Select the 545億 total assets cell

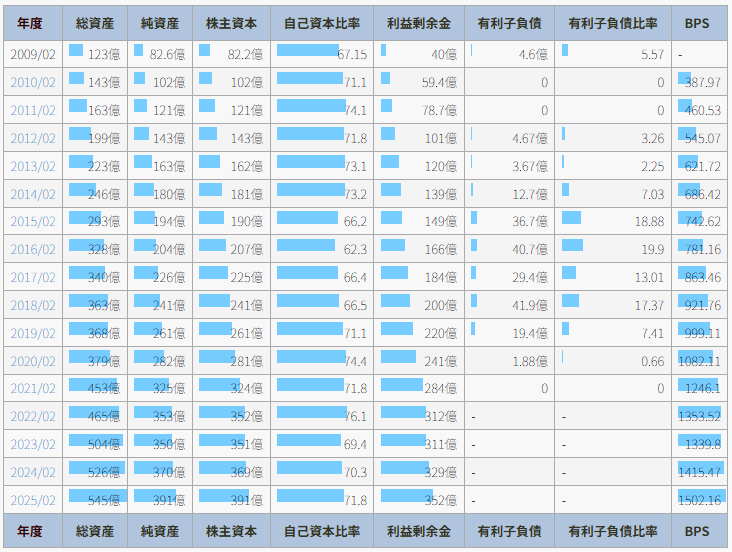(95, 500)
